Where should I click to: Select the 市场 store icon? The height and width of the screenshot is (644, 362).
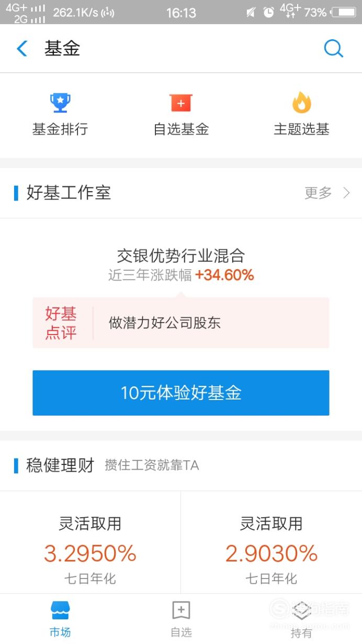[60, 610]
